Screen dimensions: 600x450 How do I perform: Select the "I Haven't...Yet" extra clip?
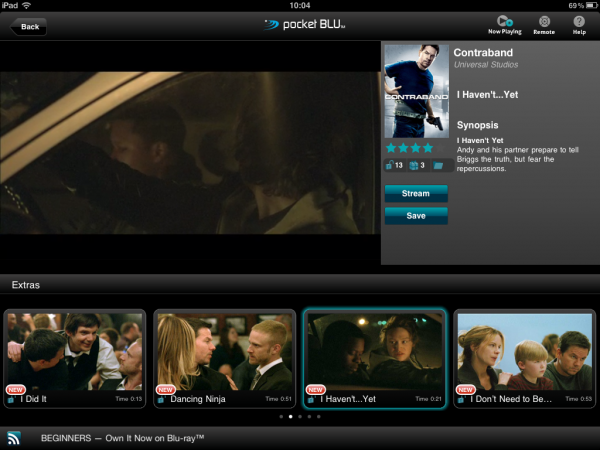(374, 358)
